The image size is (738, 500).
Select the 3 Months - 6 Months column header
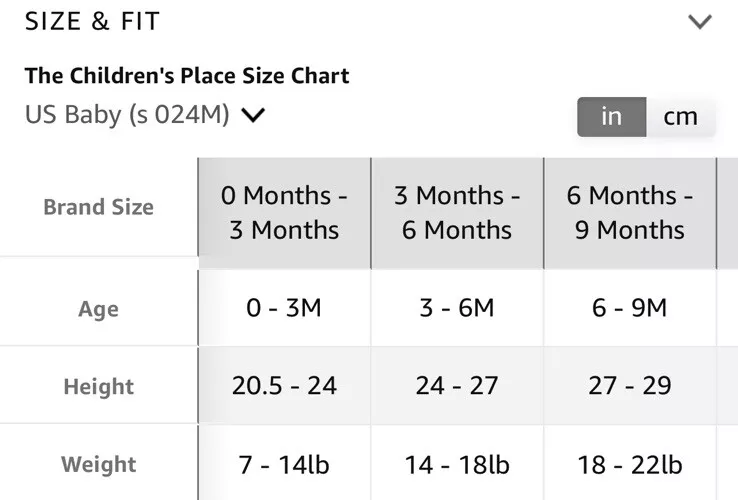tap(457, 213)
